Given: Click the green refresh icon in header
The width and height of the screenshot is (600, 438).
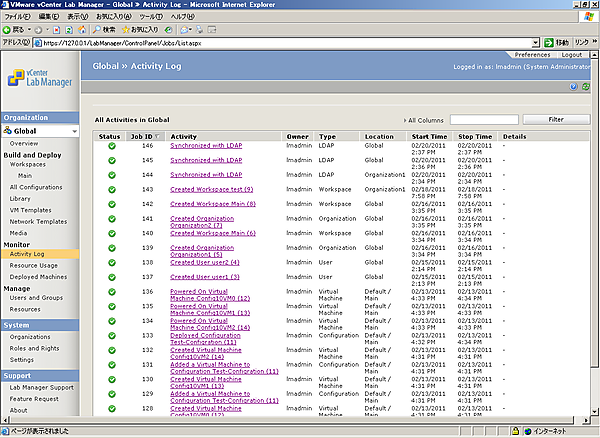Looking at the screenshot, I should click(586, 88).
